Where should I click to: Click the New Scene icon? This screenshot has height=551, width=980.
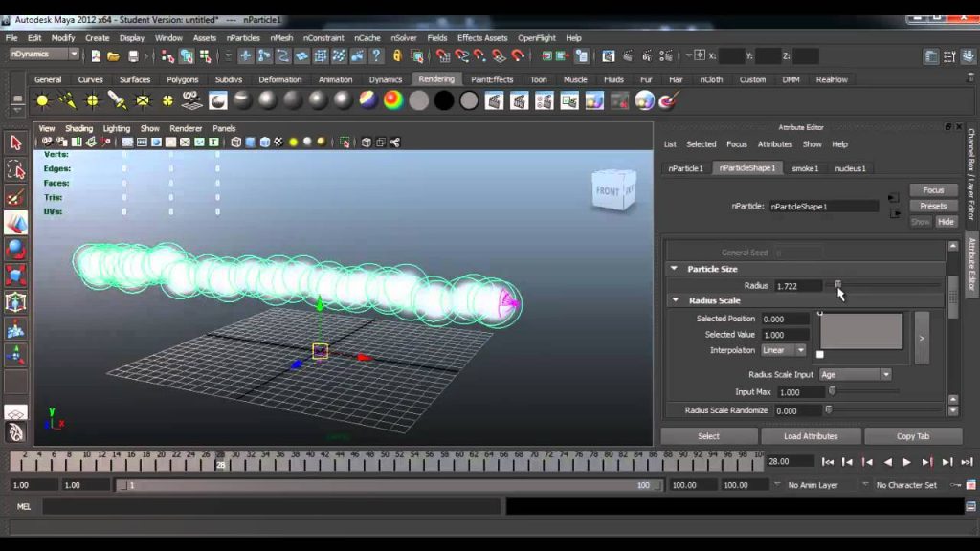(96, 56)
